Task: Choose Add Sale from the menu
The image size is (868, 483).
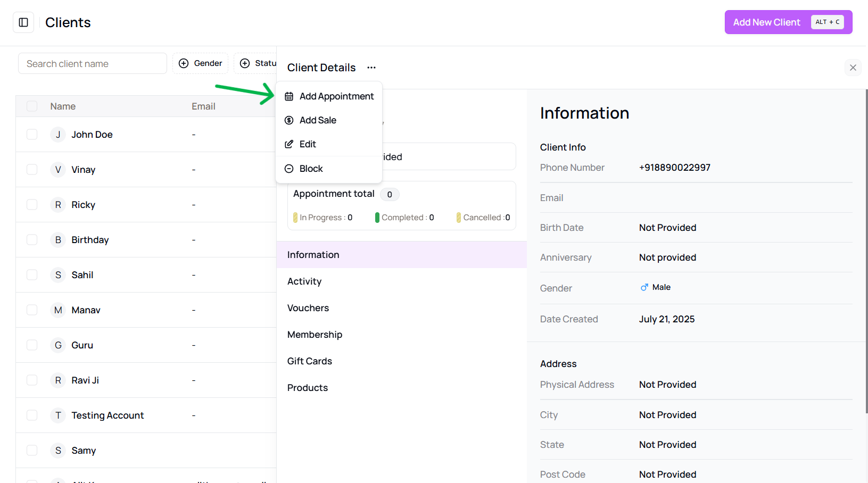Action: coord(329,120)
